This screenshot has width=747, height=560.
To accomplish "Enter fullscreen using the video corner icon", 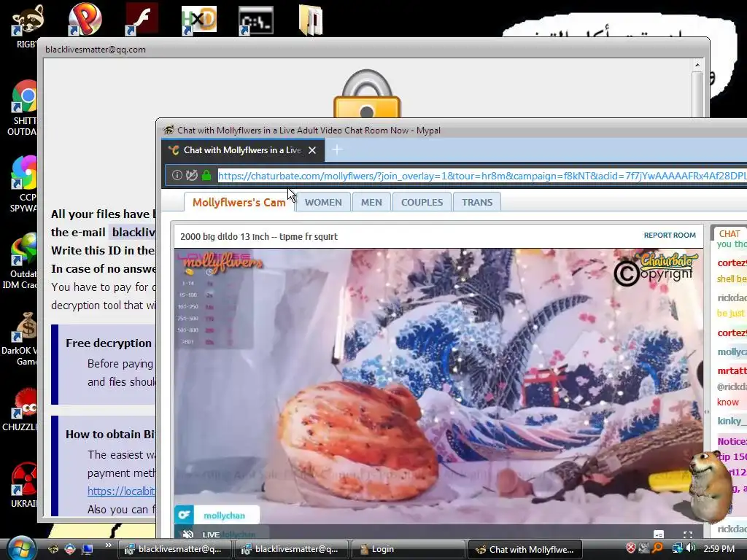I will pos(687,534).
